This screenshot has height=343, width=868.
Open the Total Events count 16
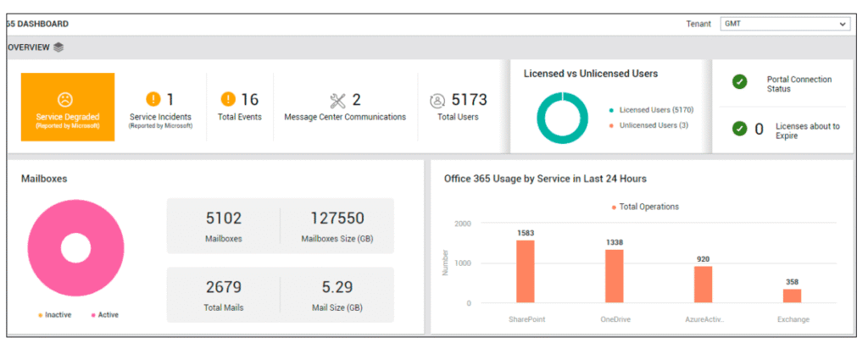(250, 100)
